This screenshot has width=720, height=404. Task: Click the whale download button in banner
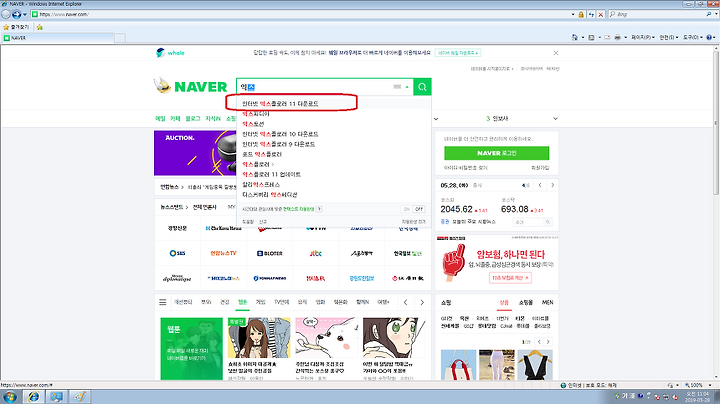click(x=457, y=53)
